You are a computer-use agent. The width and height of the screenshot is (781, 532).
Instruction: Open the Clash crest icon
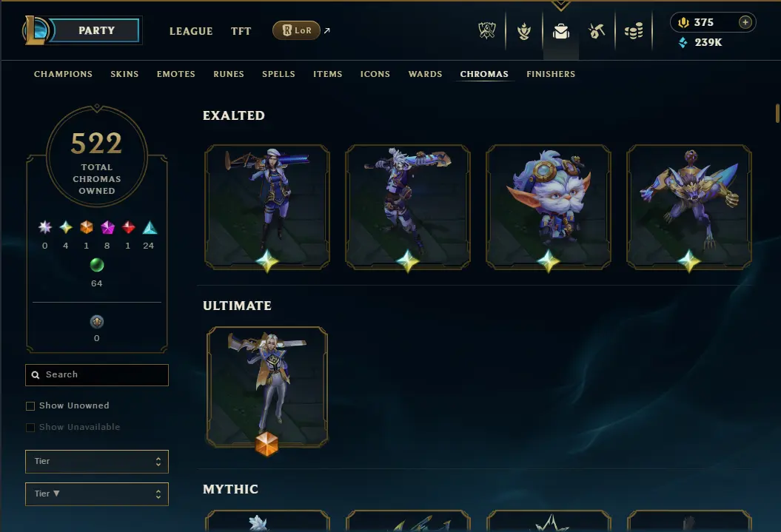tap(487, 31)
